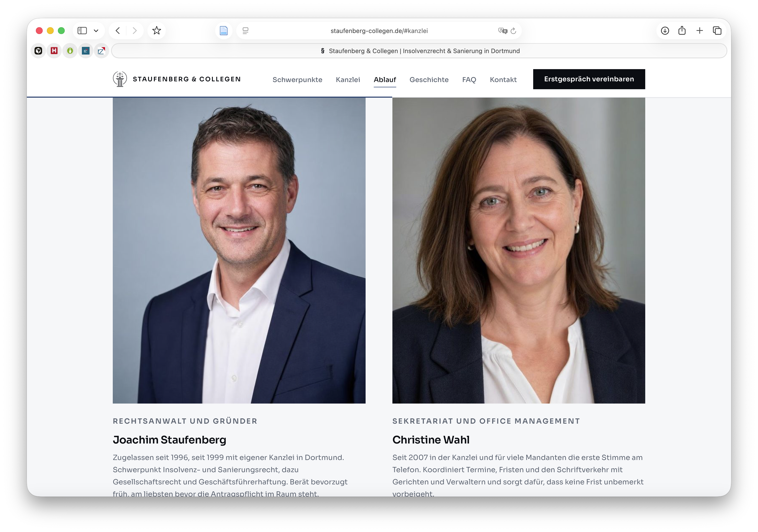Viewport: 758px width, 532px height.
Task: Open the pinned tab with teal IZ square icon
Action: 85,51
